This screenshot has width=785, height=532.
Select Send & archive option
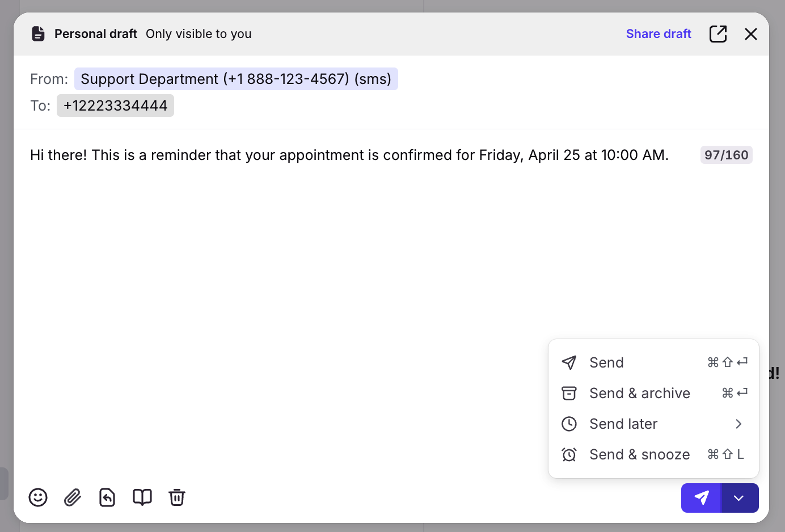click(639, 393)
